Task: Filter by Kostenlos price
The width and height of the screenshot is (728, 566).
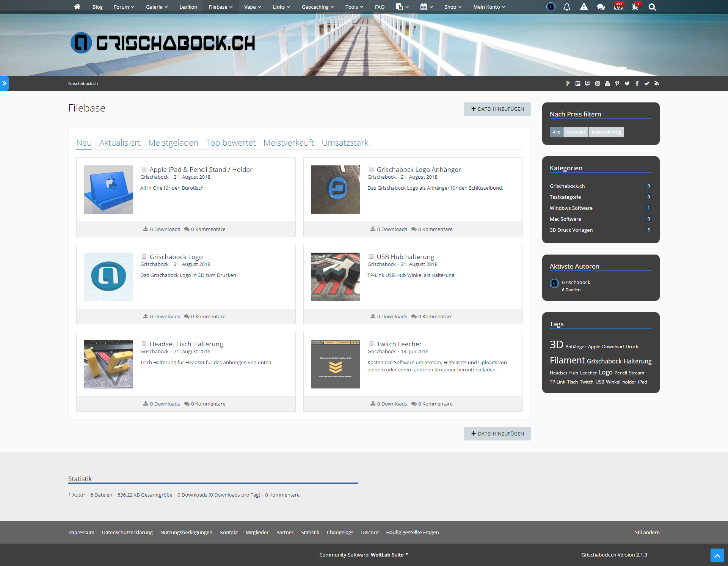Action: [x=576, y=132]
